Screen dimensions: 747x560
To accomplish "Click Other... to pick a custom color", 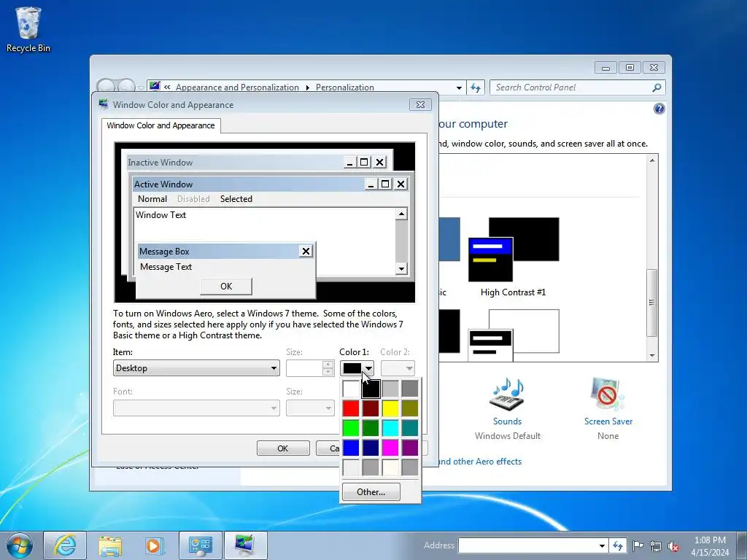I will pos(371,492).
